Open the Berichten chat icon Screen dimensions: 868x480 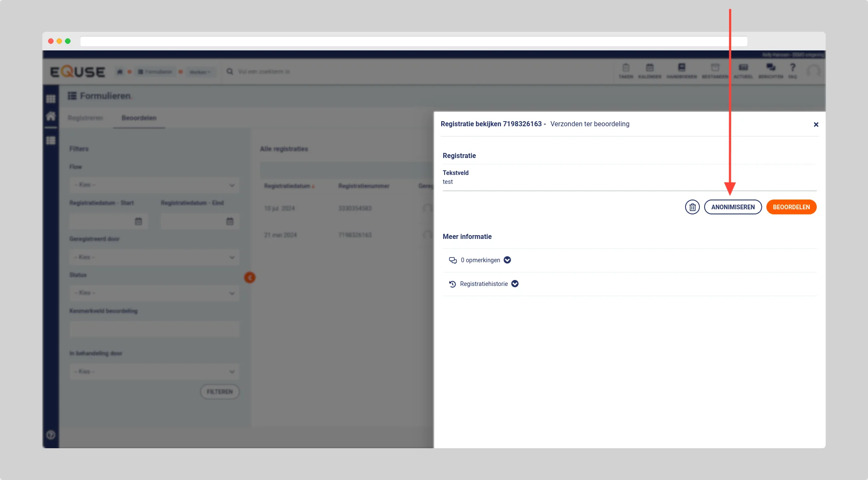pyautogui.click(x=771, y=70)
